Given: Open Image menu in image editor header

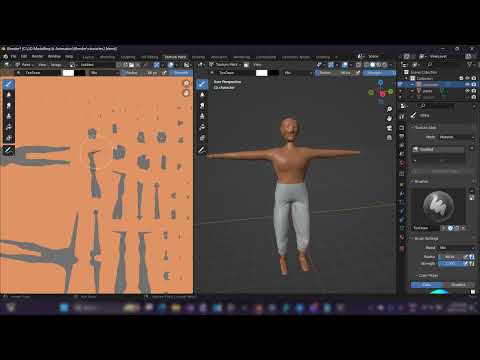Looking at the screenshot, I should [56, 65].
